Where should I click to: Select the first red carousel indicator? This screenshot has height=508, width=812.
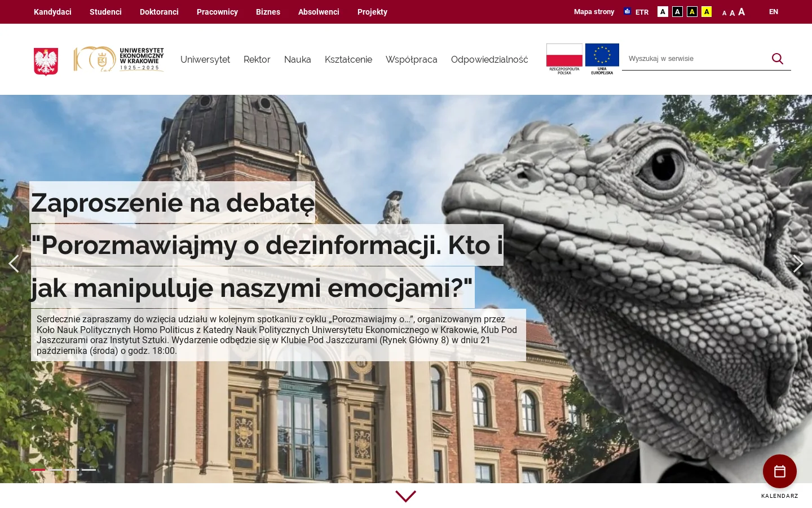point(38,470)
